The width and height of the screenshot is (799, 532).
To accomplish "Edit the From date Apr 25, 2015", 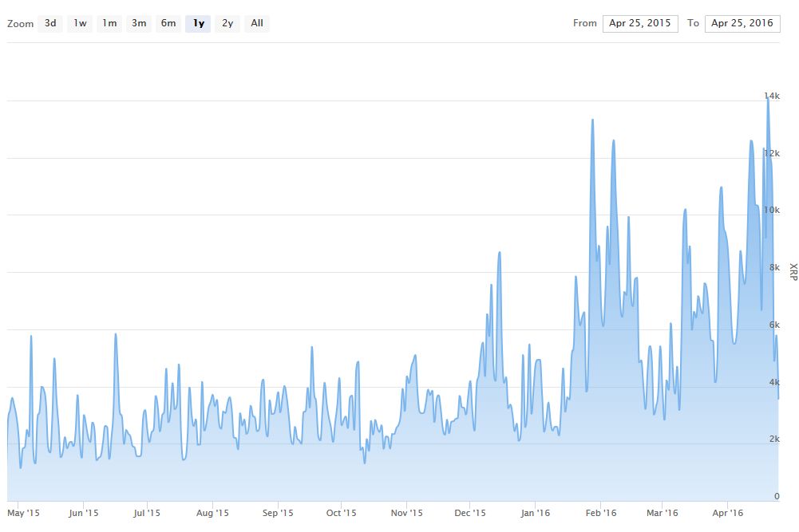I will point(640,23).
